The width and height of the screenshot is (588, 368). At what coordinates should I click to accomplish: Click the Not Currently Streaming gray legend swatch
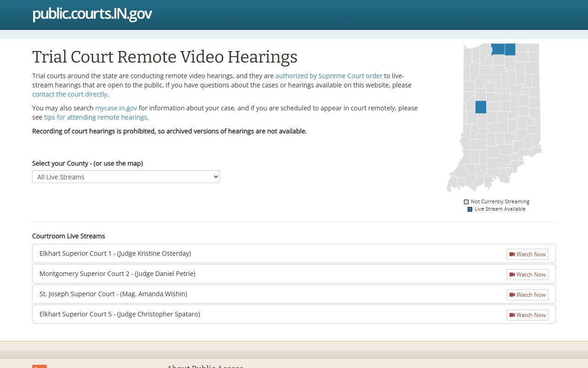466,202
